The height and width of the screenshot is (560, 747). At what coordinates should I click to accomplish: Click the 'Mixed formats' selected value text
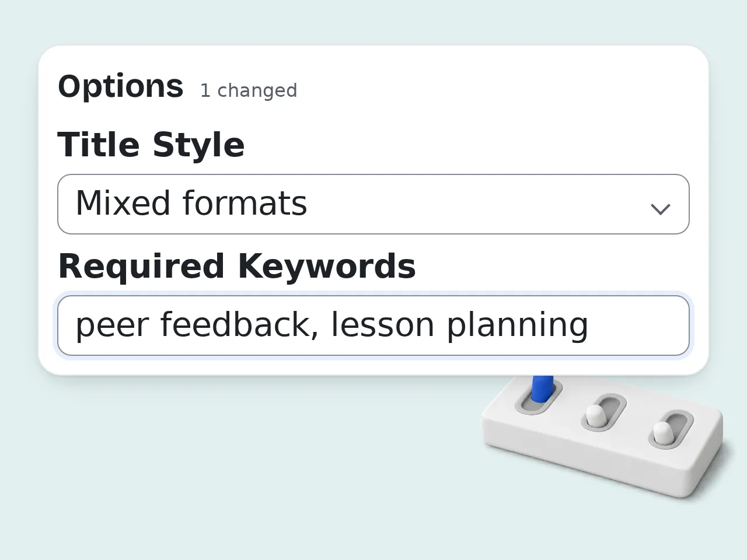[x=191, y=204]
